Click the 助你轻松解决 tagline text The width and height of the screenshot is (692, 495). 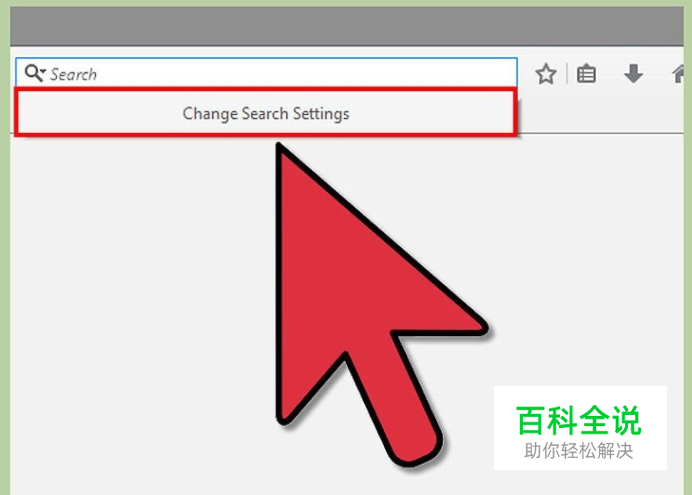(x=579, y=451)
